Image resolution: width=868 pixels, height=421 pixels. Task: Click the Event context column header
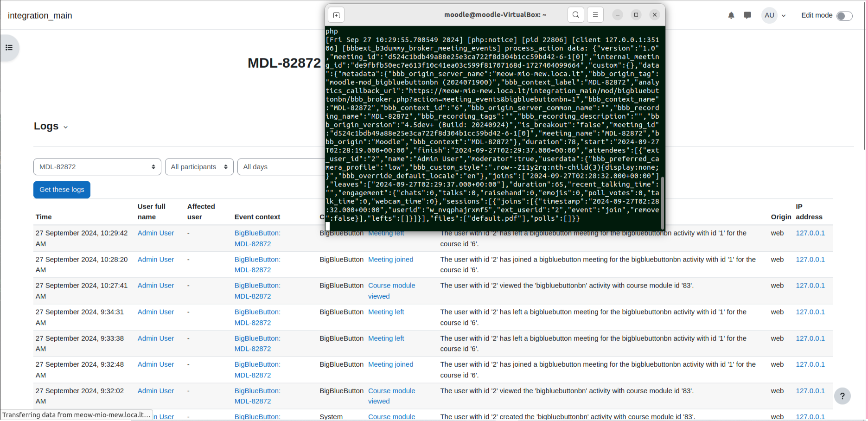pos(257,217)
